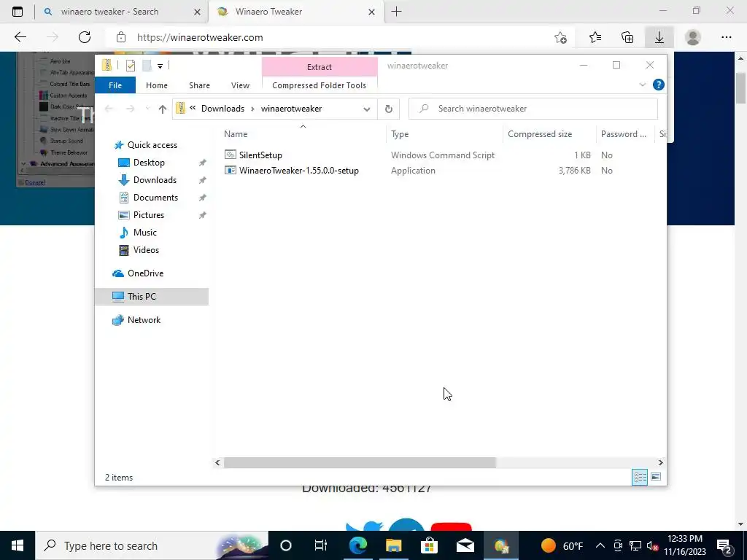The width and height of the screenshot is (747, 560).
Task: Open Customize Quick Access Toolbar dropdown
Action: (x=160, y=66)
